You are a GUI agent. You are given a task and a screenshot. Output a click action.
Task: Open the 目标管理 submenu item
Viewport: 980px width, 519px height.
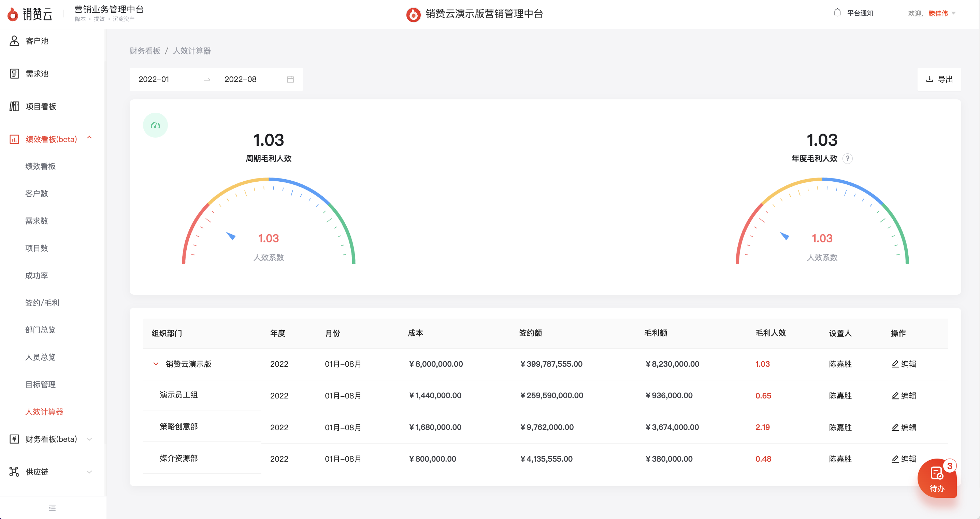pos(40,384)
